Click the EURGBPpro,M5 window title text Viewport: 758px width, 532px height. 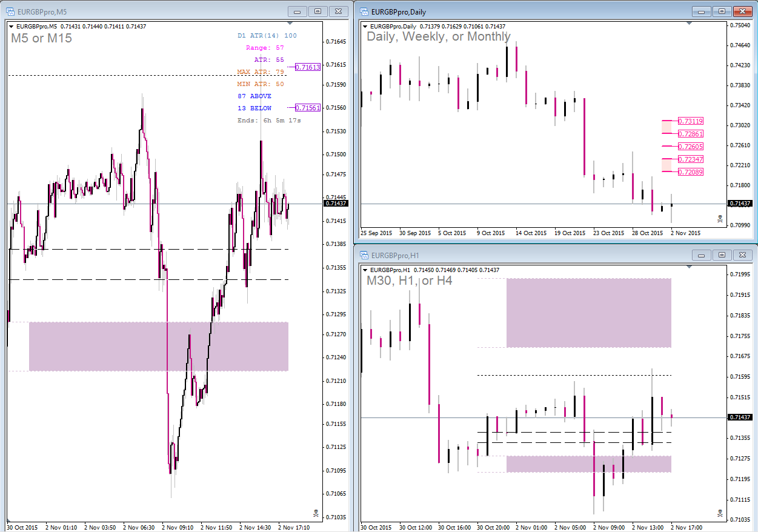[42, 11]
